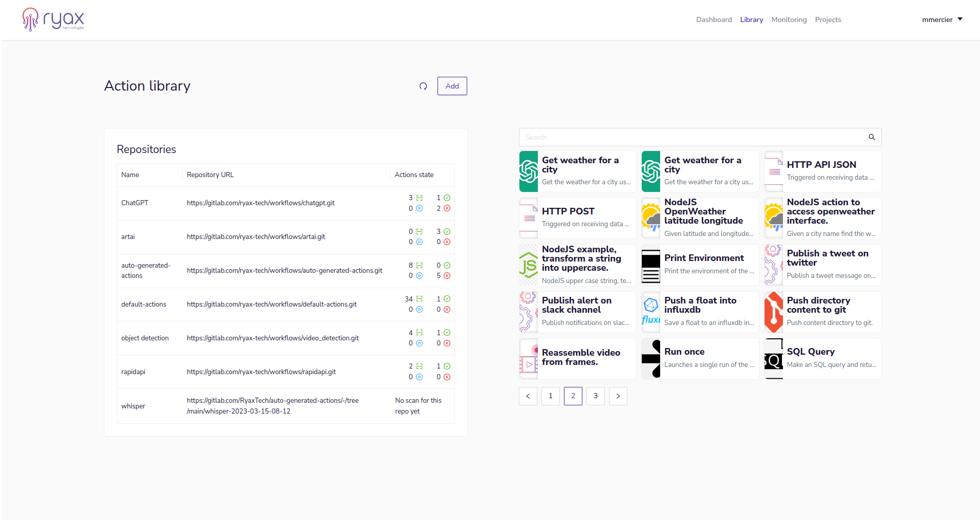Open the second Get weather ChatGPT icon card
This screenshot has width=980, height=520.
(x=651, y=171)
